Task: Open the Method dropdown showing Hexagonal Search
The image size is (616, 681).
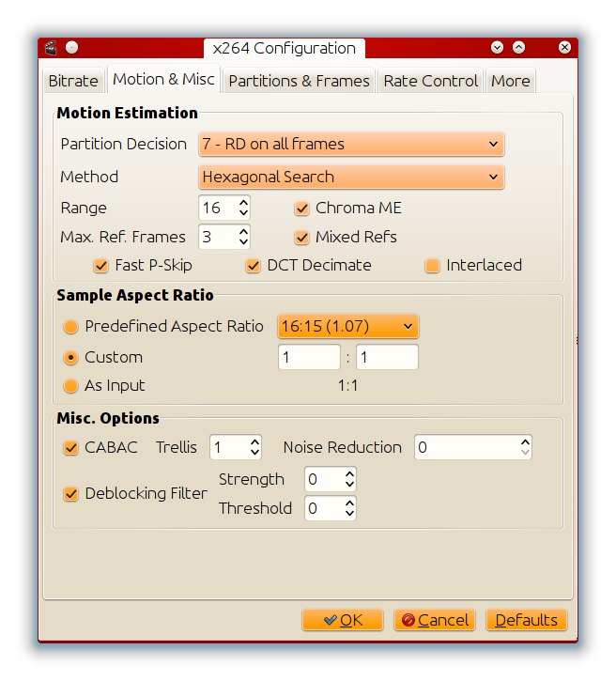Action: tap(351, 178)
